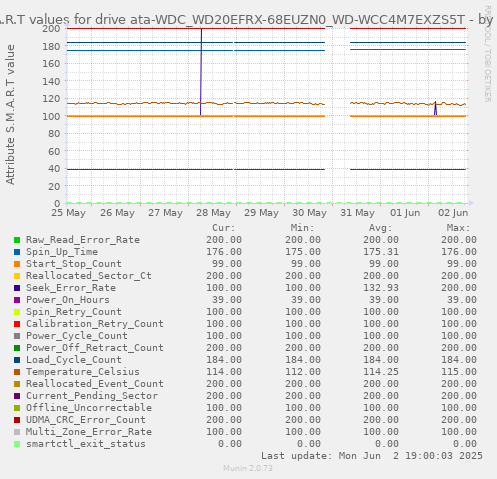
Task: Select the Current_Pending_Sector legend label
Action: (92, 396)
